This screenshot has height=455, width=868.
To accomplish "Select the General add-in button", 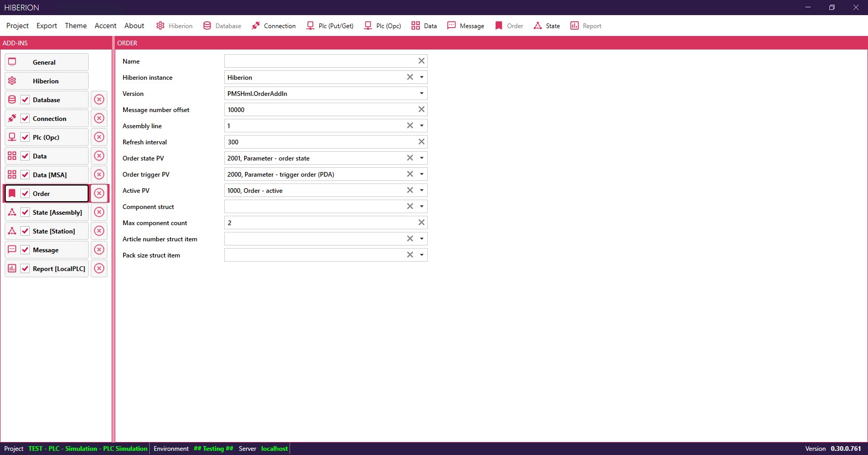I will tap(46, 62).
